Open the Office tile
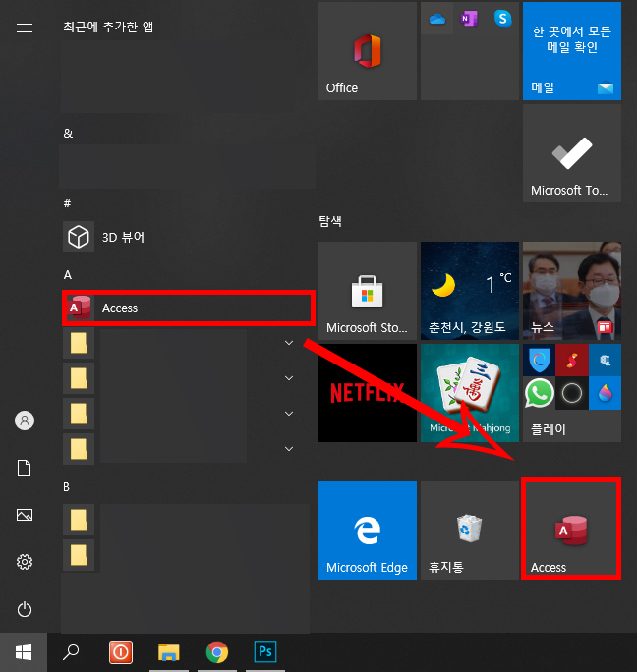Screen dimensions: 637x672 coord(368,51)
